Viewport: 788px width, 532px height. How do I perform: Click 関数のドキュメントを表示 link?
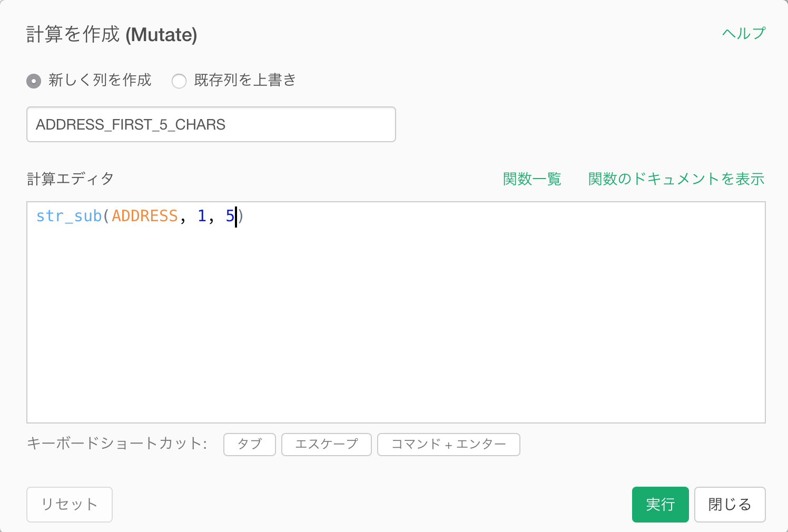coord(676,179)
